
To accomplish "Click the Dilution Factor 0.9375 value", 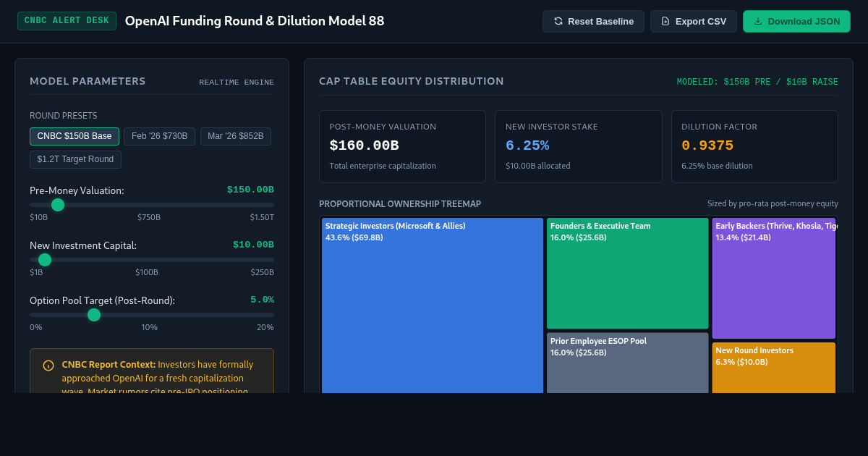I will tap(707, 145).
